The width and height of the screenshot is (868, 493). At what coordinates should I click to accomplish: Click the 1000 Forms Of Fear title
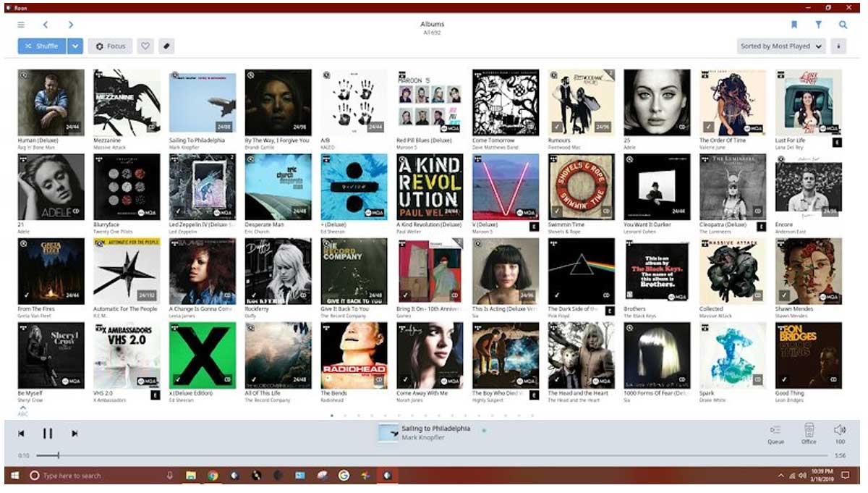pos(657,393)
